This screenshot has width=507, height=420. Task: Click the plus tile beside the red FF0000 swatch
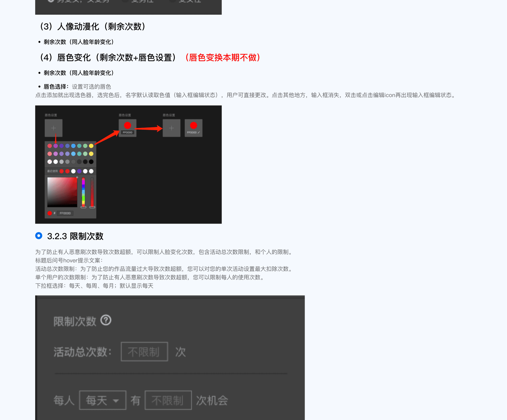pyautogui.click(x=171, y=128)
